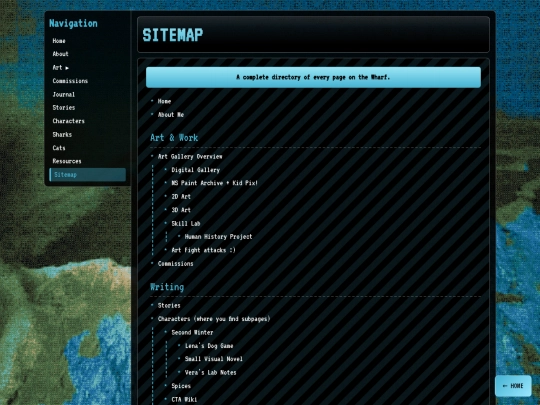The image size is (540, 405).
Task: Open the 3D Art link
Action: (181, 210)
